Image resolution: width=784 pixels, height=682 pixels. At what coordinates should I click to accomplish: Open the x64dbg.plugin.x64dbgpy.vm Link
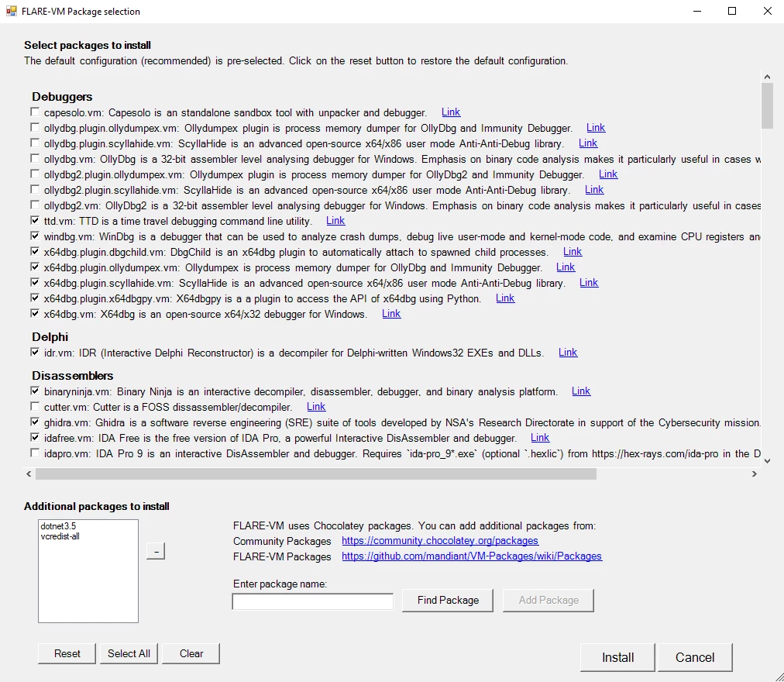coord(505,298)
